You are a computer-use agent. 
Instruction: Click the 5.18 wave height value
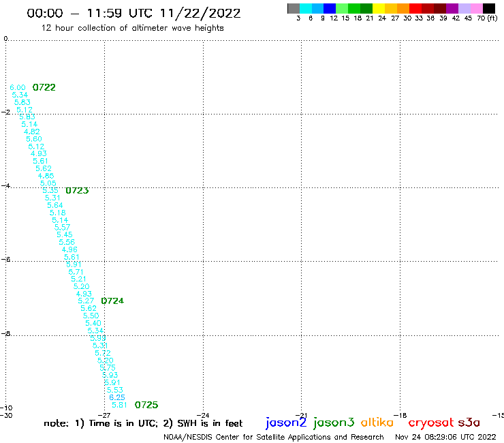click(57, 213)
